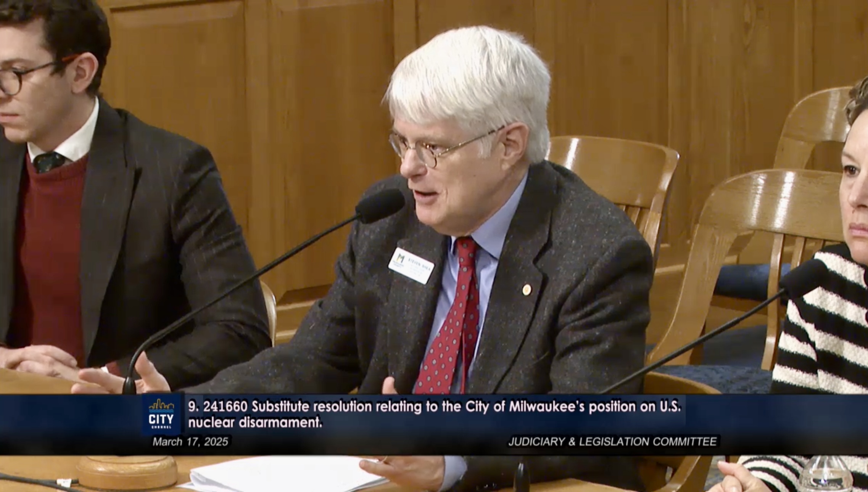Screen dimensions: 868x492
Task: Click the speaker's white name badge
Action: pos(411,265)
